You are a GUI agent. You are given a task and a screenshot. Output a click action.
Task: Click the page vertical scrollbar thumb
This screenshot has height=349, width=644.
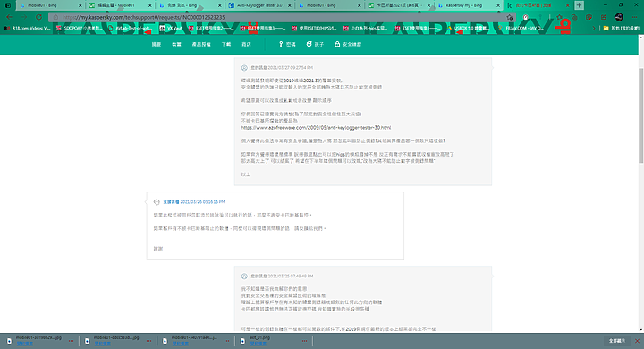[x=640, y=115]
